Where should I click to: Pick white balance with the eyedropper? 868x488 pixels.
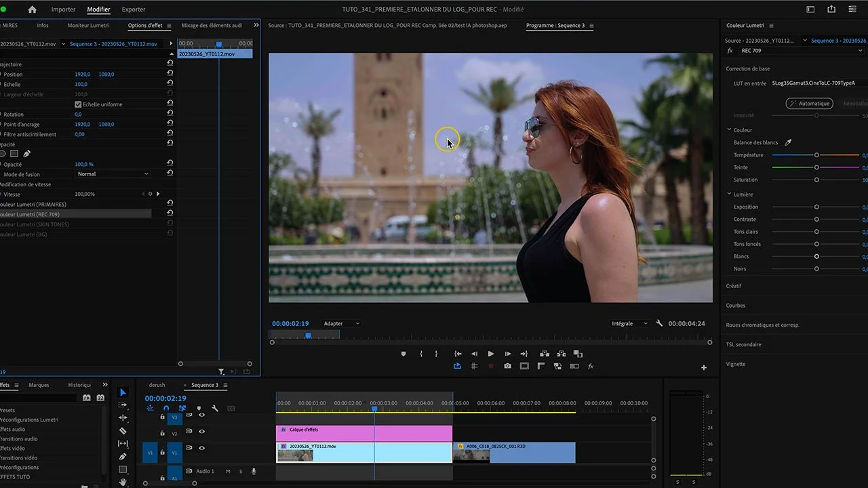788,142
